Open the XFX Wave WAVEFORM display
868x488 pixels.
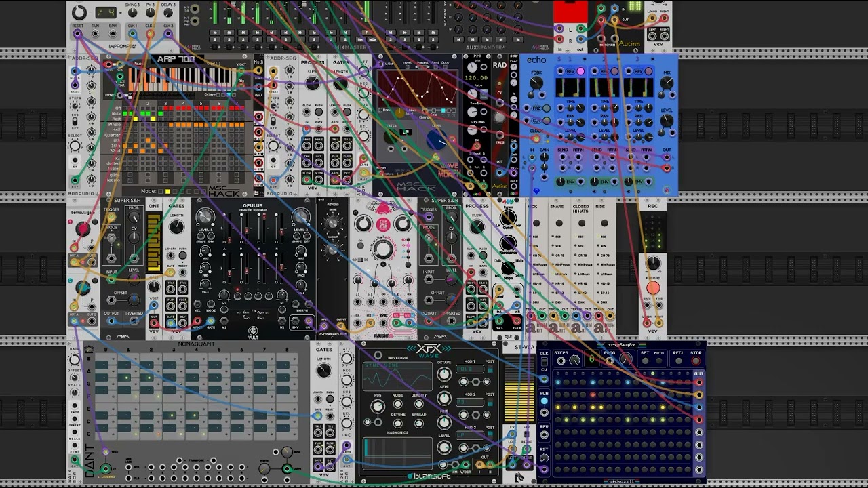pos(397,377)
